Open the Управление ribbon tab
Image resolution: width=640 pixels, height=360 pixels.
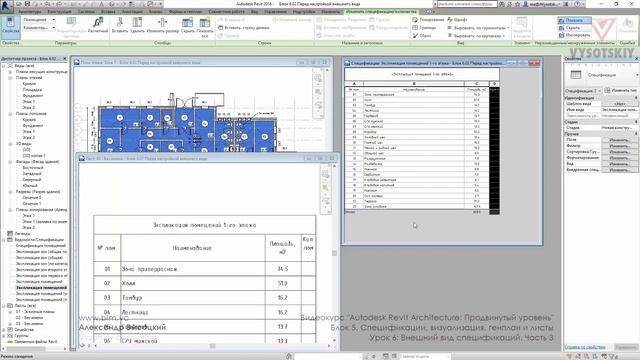pos(275,12)
